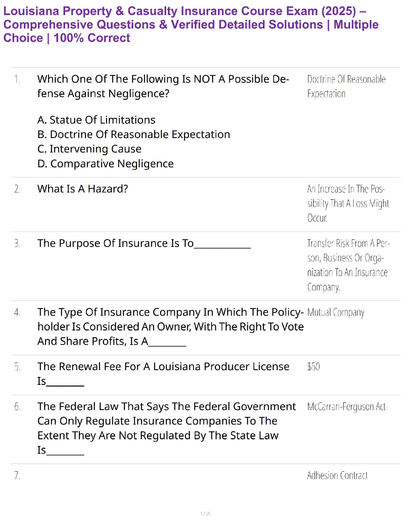Click the "$50" answer
Viewport: 411px width, 532px height.
pos(313,366)
